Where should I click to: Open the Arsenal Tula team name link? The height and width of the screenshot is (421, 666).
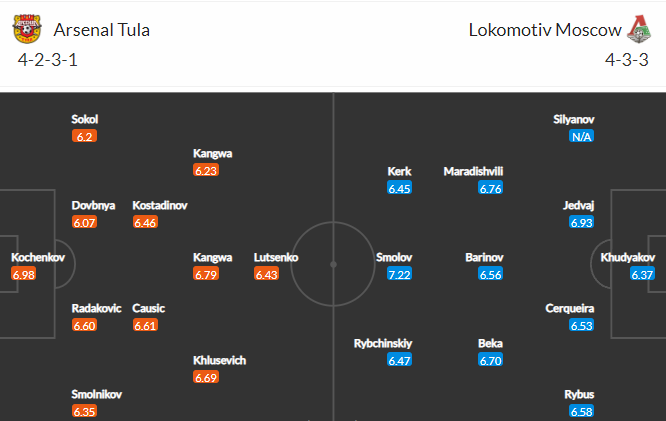[x=102, y=30]
